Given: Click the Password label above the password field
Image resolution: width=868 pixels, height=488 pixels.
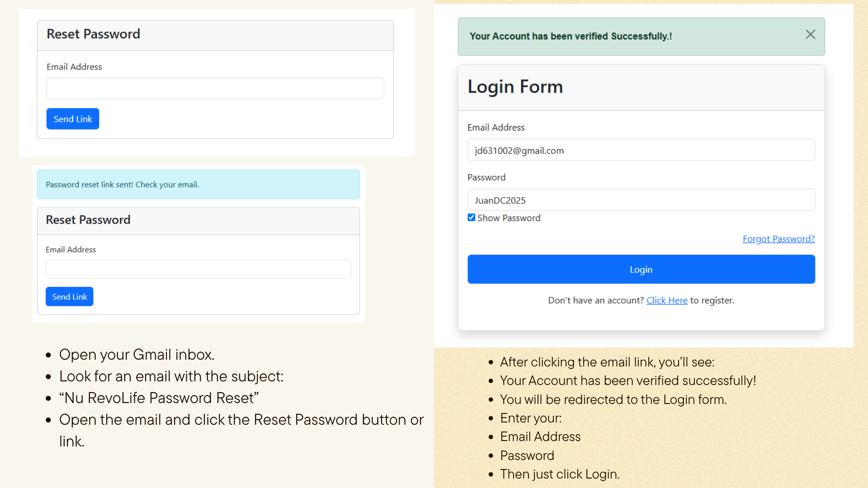Looking at the screenshot, I should (x=486, y=177).
